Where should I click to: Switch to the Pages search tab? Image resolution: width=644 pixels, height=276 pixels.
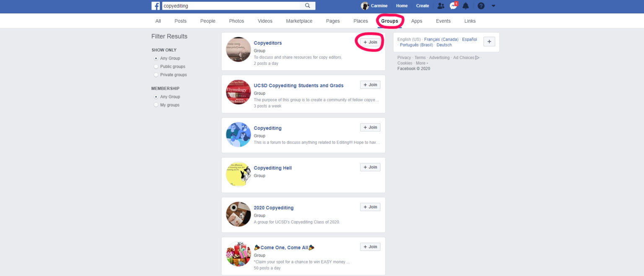click(x=333, y=21)
